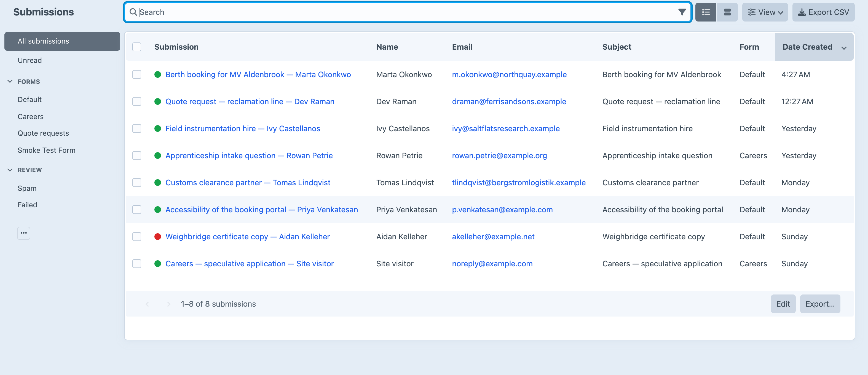
Task: Select the Berth booking for MV Aldenbrook row checkbox
Action: (x=137, y=74)
